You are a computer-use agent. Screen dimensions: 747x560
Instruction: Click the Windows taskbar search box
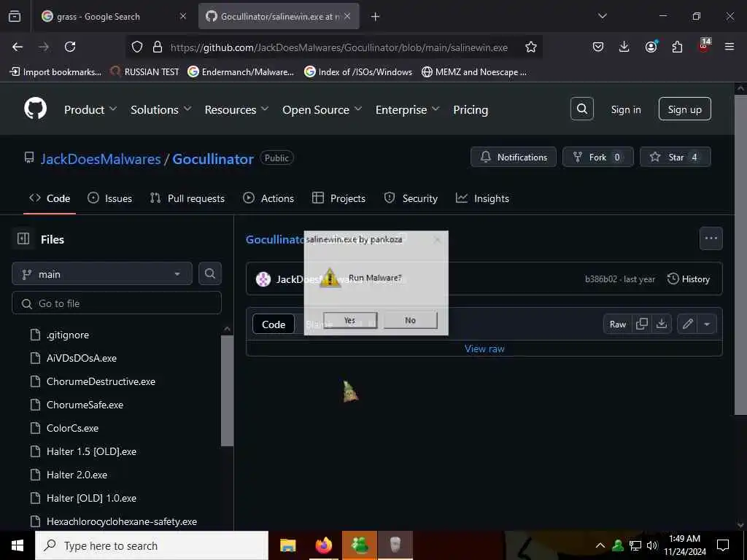pos(152,545)
